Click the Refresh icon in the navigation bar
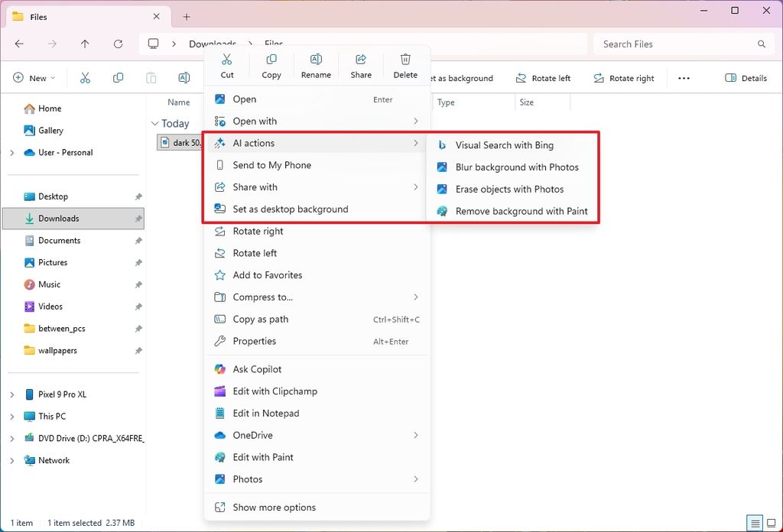783x532 pixels. coord(118,44)
